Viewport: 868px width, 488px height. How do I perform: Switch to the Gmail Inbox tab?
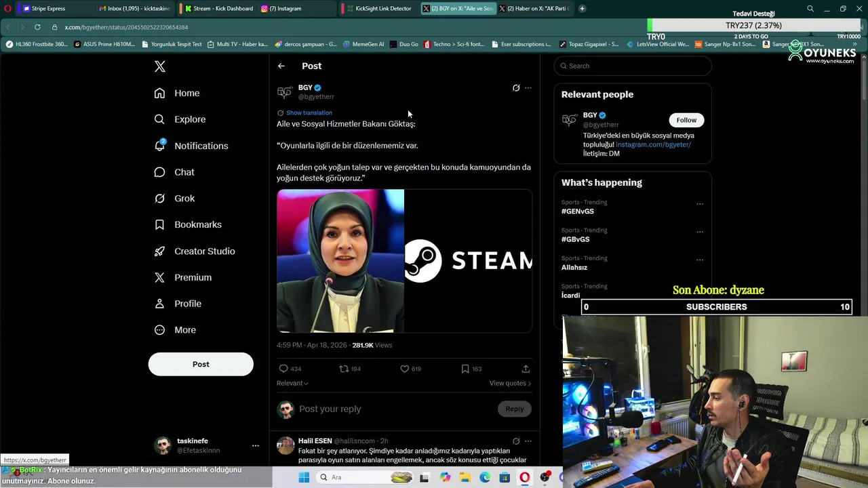tap(134, 8)
